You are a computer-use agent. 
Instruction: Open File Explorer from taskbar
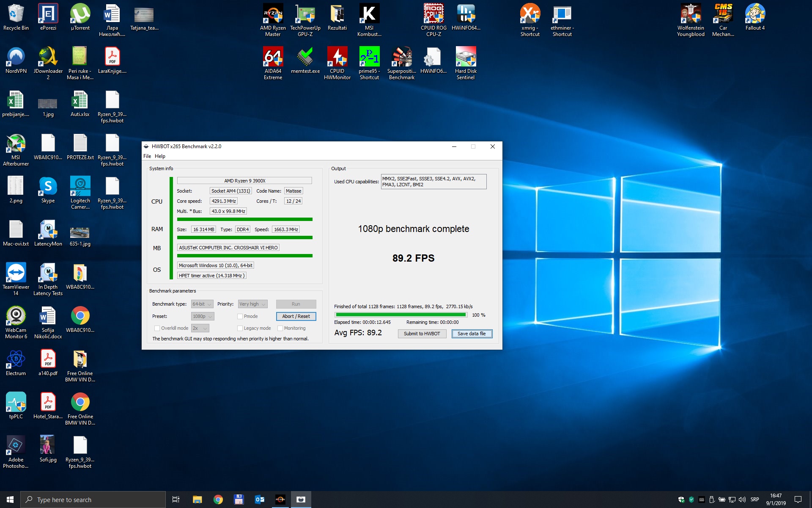coord(197,500)
